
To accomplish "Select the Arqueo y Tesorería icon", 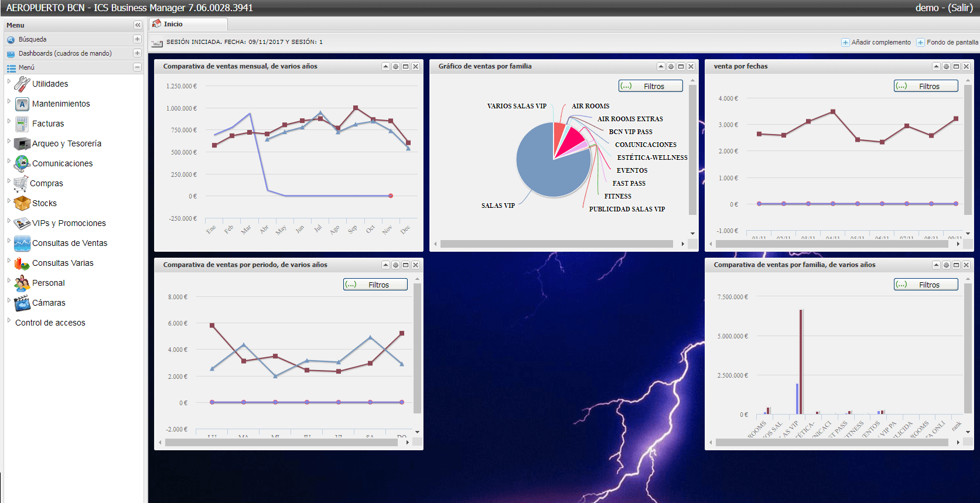I will [x=22, y=144].
